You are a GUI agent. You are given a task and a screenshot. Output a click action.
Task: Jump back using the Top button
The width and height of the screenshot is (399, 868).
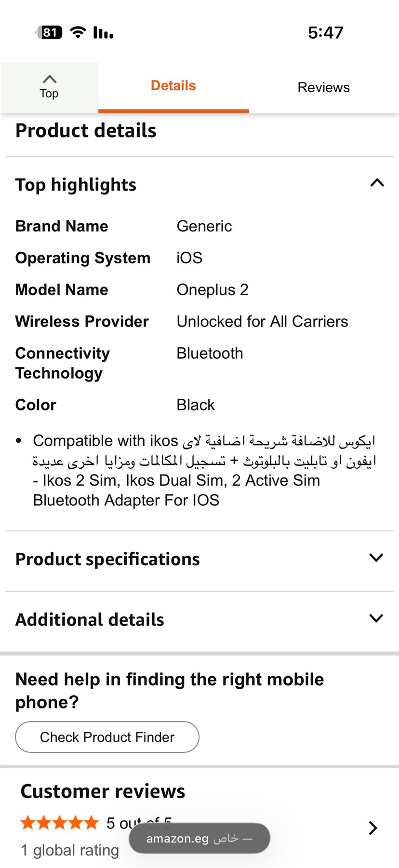pos(49,87)
